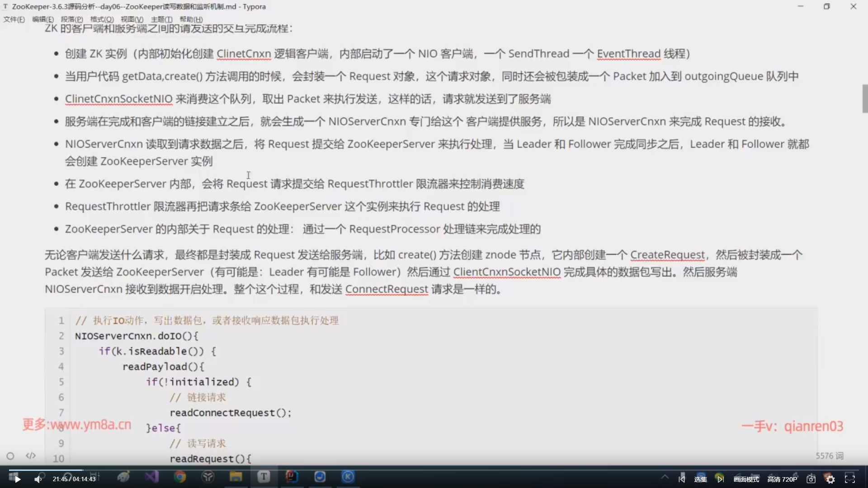Skip to previous episode in video player
Screen dimensions: 868x488
pos(682,479)
